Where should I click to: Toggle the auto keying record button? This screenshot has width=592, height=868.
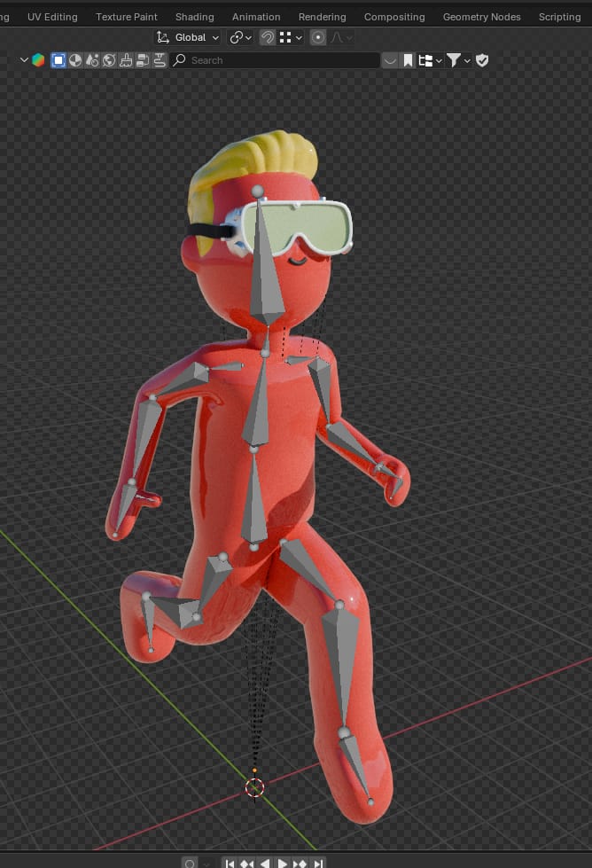[x=190, y=863]
